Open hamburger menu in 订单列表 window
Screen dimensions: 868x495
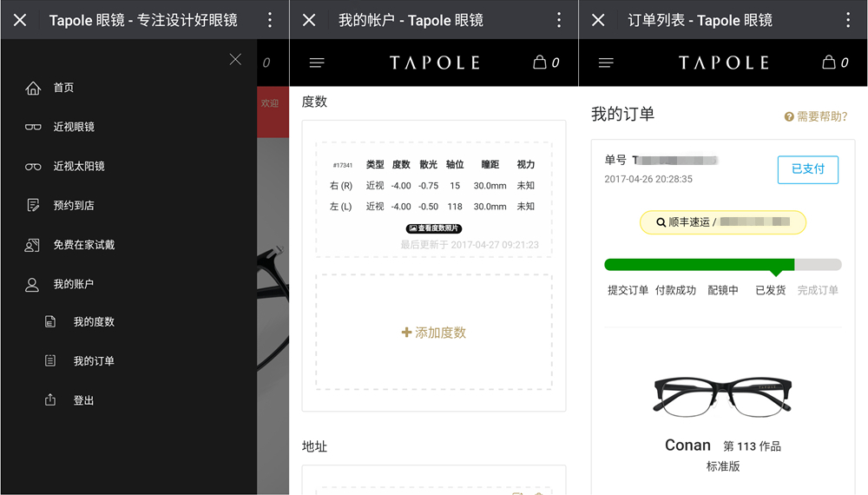pos(606,63)
